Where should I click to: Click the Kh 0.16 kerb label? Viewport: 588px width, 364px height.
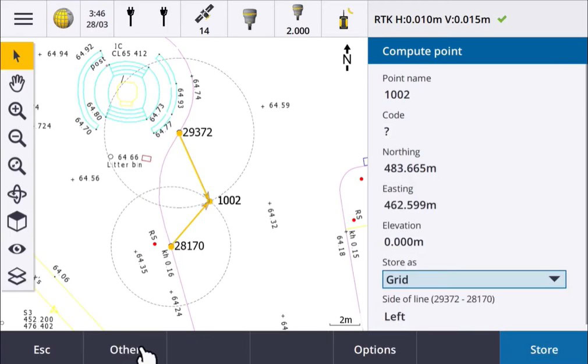click(168, 263)
